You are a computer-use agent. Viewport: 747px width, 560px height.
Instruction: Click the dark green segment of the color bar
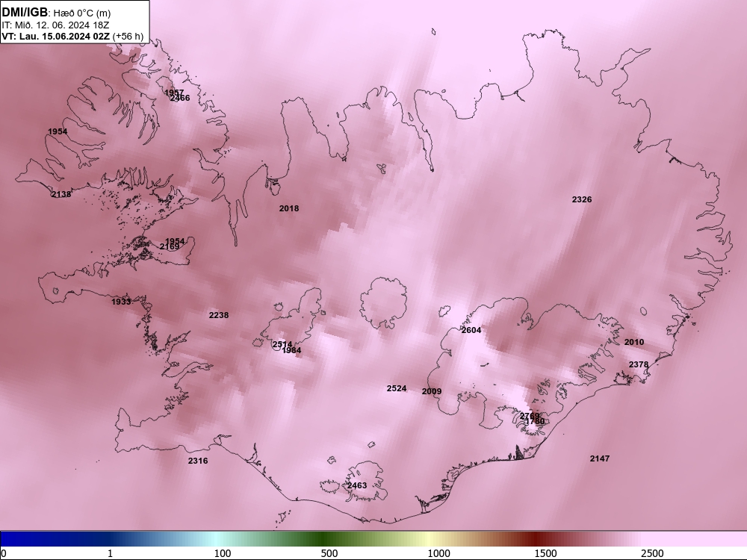coord(324,538)
